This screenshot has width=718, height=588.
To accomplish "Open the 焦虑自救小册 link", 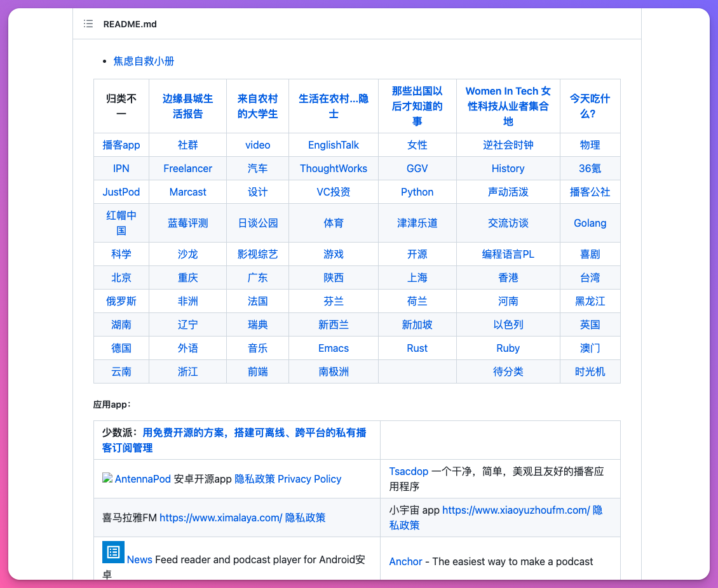I will pos(144,61).
